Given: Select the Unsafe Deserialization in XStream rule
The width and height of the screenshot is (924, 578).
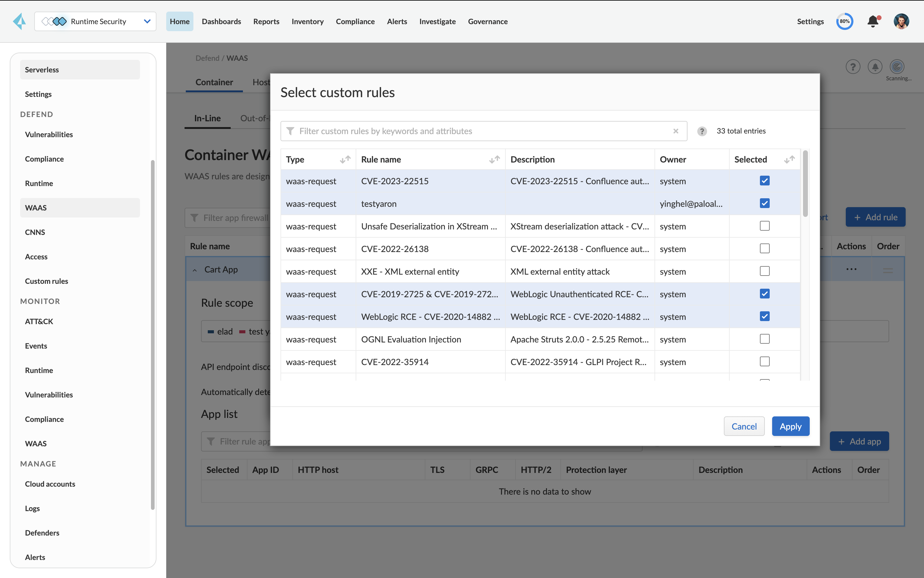Looking at the screenshot, I should pos(765,226).
